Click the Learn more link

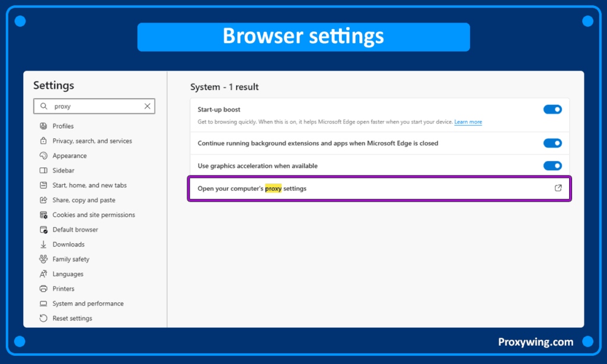(468, 122)
